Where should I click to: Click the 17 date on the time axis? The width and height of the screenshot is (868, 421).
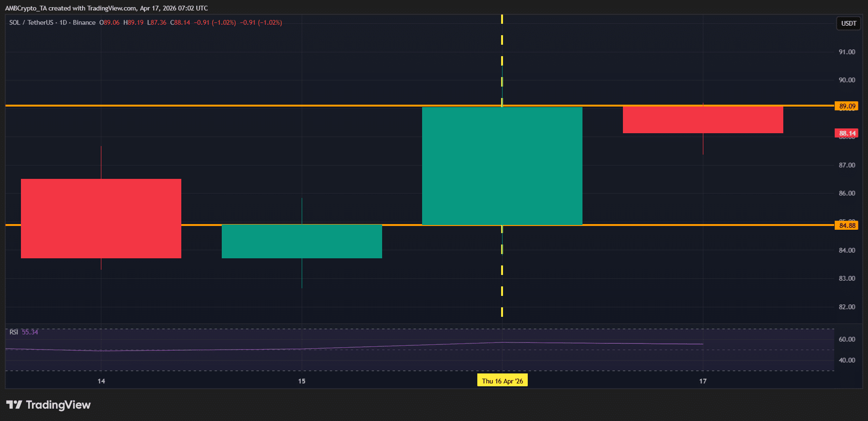(703, 381)
